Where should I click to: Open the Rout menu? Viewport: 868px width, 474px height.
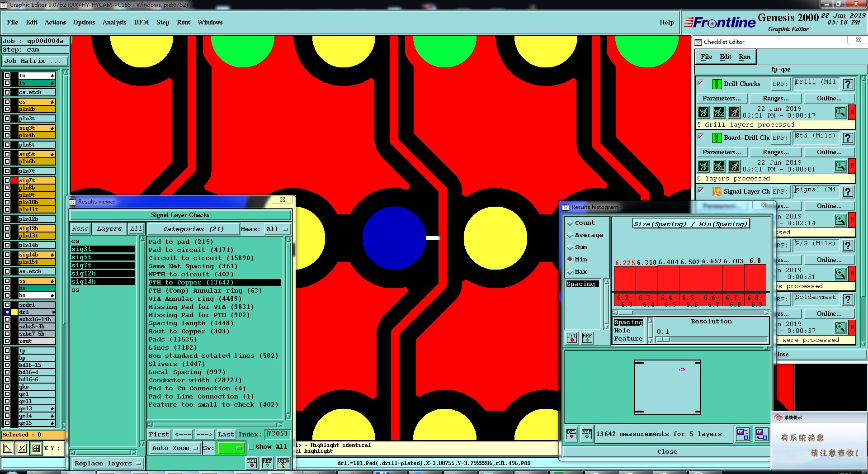[x=184, y=22]
